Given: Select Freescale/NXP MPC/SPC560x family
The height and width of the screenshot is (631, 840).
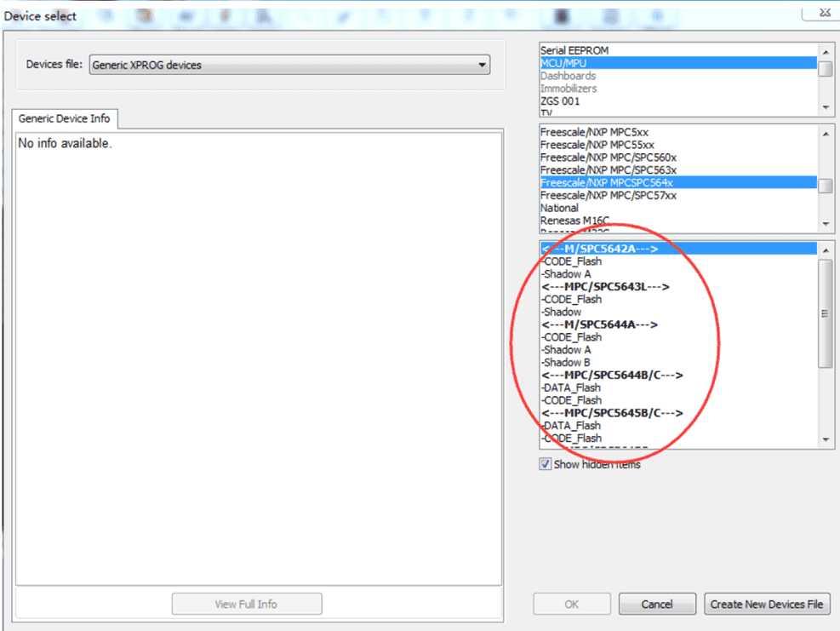Looking at the screenshot, I should coord(678,158).
